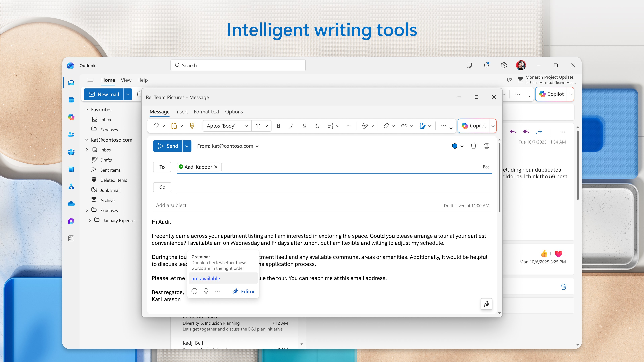Open the More apps grid icon
Viewport: 644px width, 362px height.
coord(71,238)
